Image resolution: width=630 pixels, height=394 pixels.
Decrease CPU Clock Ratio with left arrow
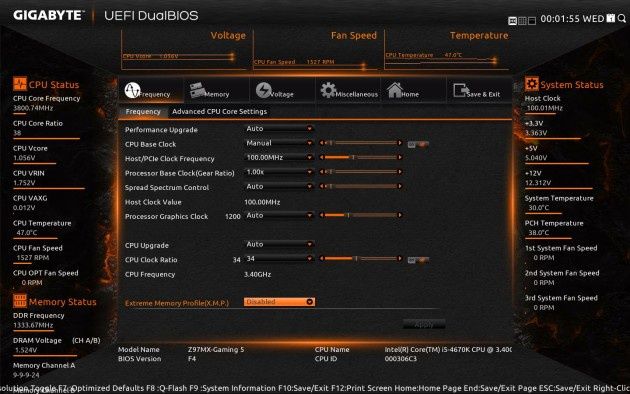321,259
